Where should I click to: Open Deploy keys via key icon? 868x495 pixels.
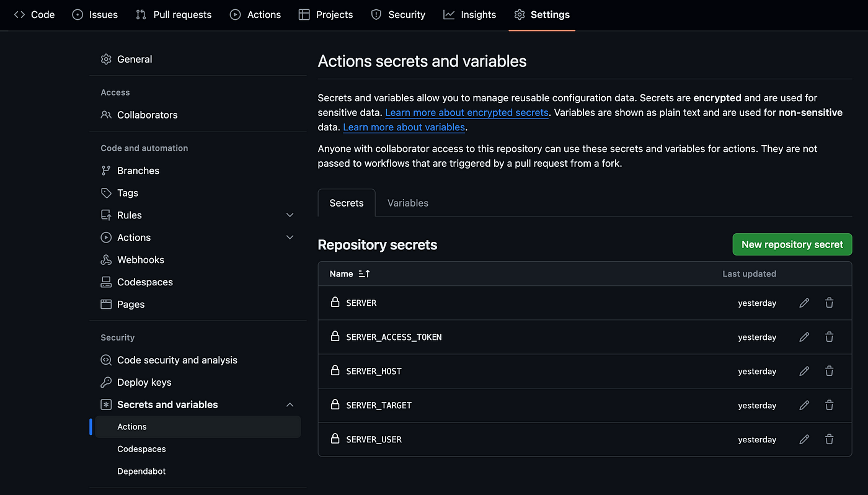pyautogui.click(x=106, y=382)
